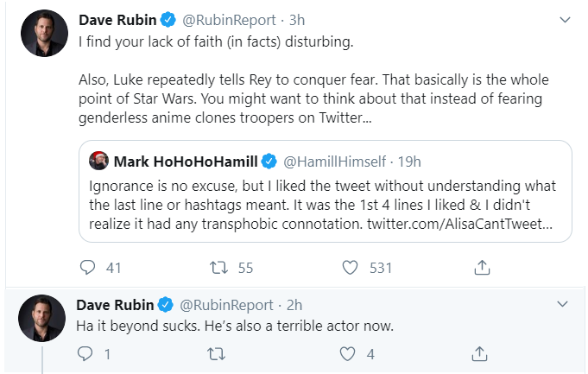The width and height of the screenshot is (588, 374).
Task: Open the first tweet's more options chevron
Action: coord(564,19)
